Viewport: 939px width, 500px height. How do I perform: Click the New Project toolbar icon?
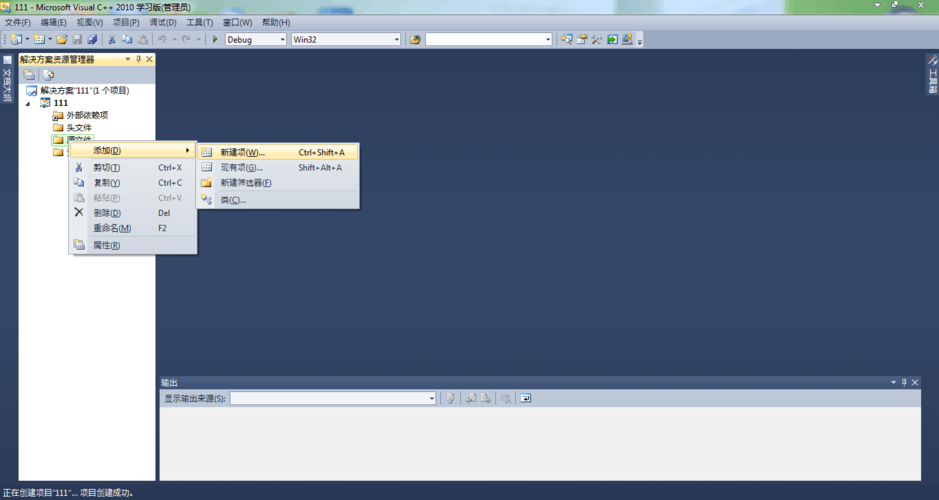16,40
